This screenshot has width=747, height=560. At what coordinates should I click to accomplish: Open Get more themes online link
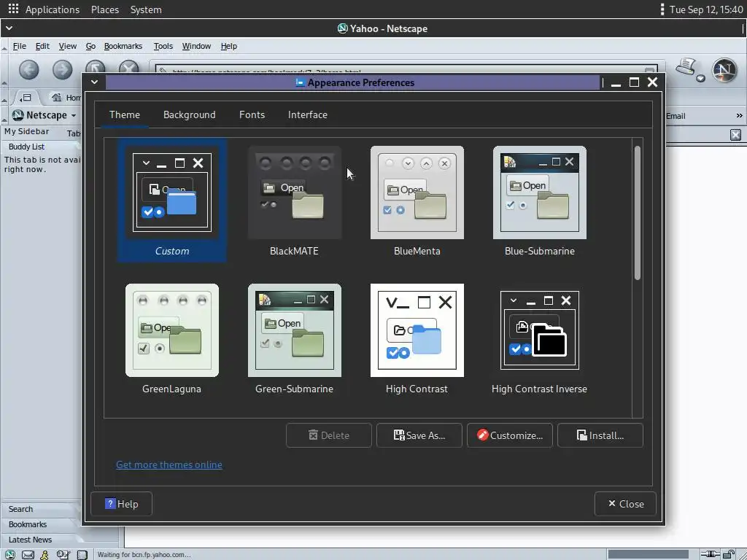pos(169,464)
